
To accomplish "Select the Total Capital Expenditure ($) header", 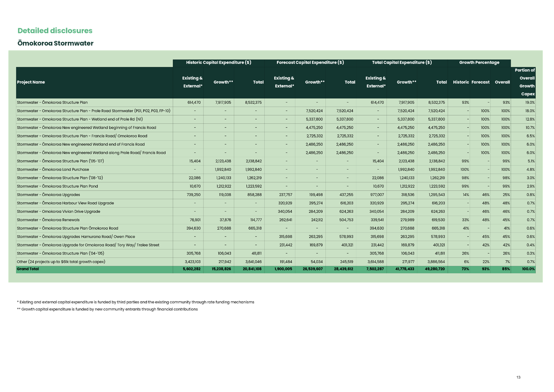I will point(402,62).
